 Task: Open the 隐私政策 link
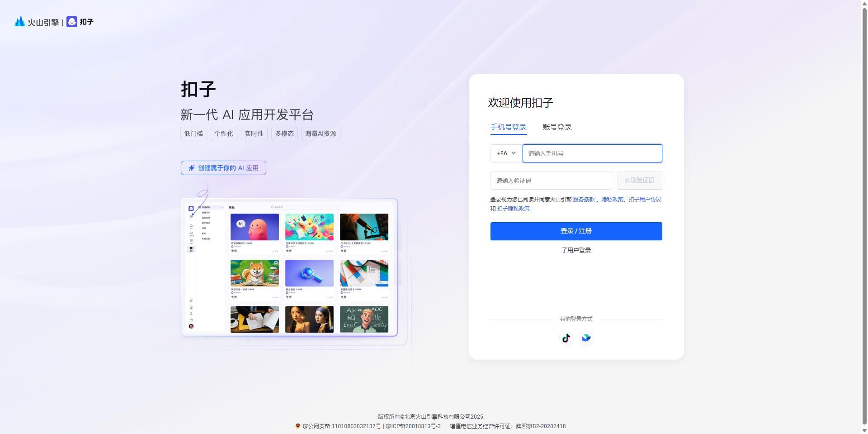click(x=612, y=200)
